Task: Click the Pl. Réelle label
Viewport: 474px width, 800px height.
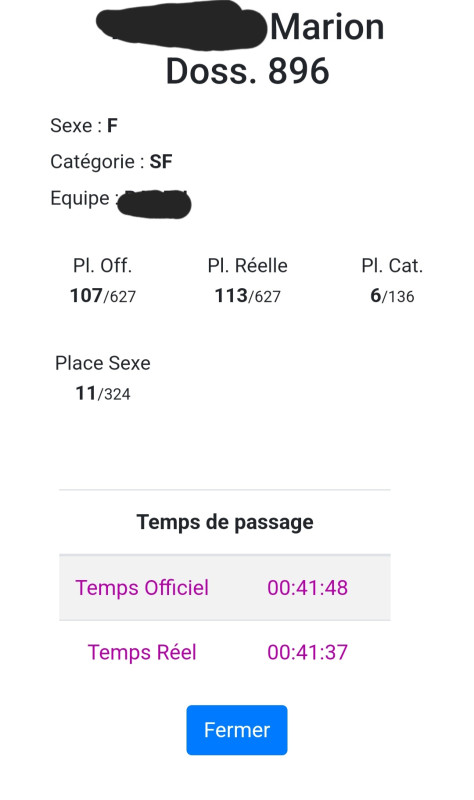Action: (x=247, y=266)
